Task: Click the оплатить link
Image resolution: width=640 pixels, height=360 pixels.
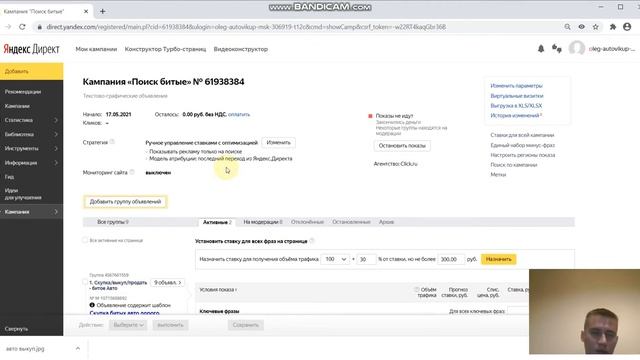Action: (239, 114)
